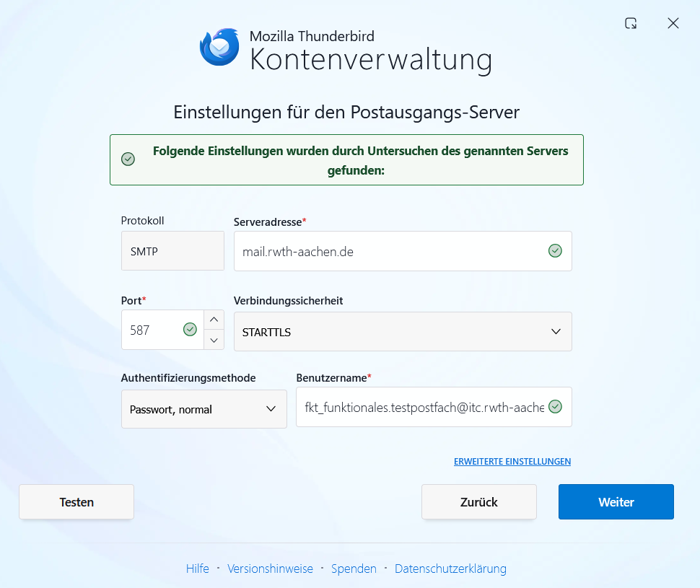Click the Serveradresse input field
This screenshot has width=700, height=588.
pos(403,251)
